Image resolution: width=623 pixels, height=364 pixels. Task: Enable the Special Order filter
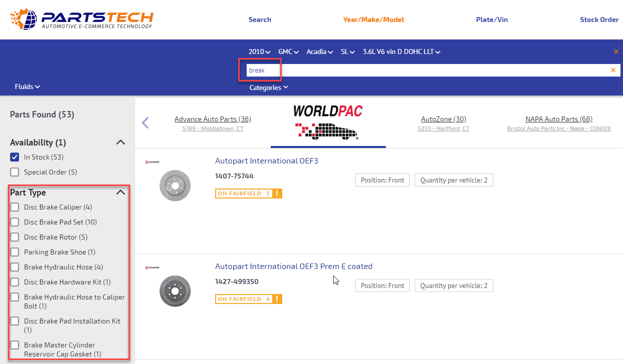[15, 172]
